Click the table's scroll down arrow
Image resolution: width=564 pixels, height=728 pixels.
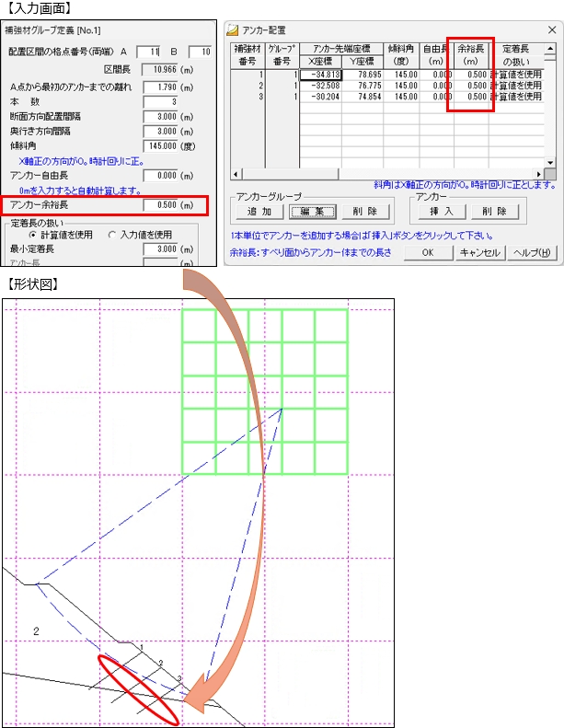550,163
